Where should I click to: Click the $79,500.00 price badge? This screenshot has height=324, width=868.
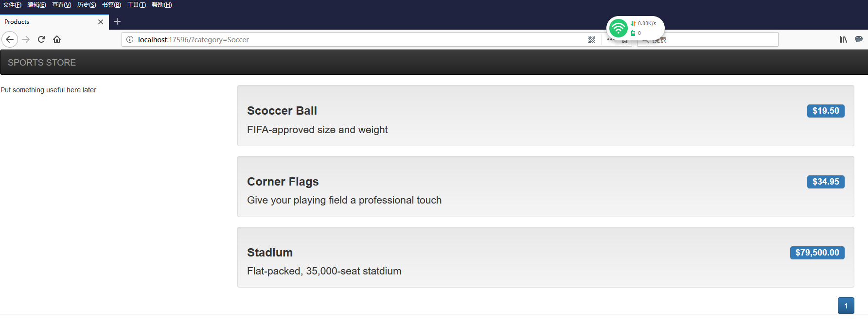[817, 253]
